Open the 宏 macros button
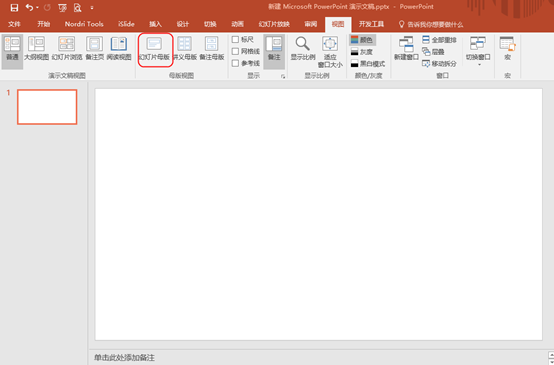 click(x=508, y=49)
